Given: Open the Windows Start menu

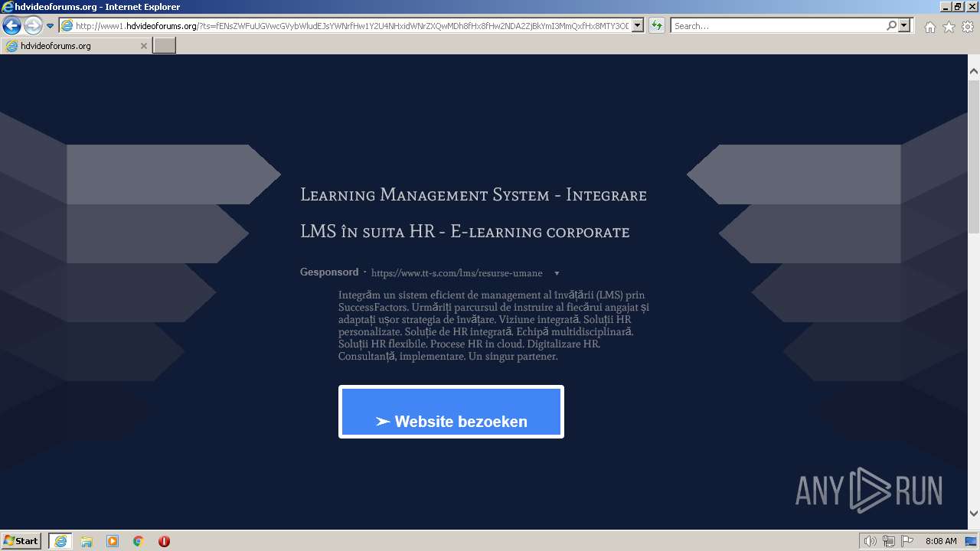Looking at the screenshot, I should pyautogui.click(x=21, y=540).
